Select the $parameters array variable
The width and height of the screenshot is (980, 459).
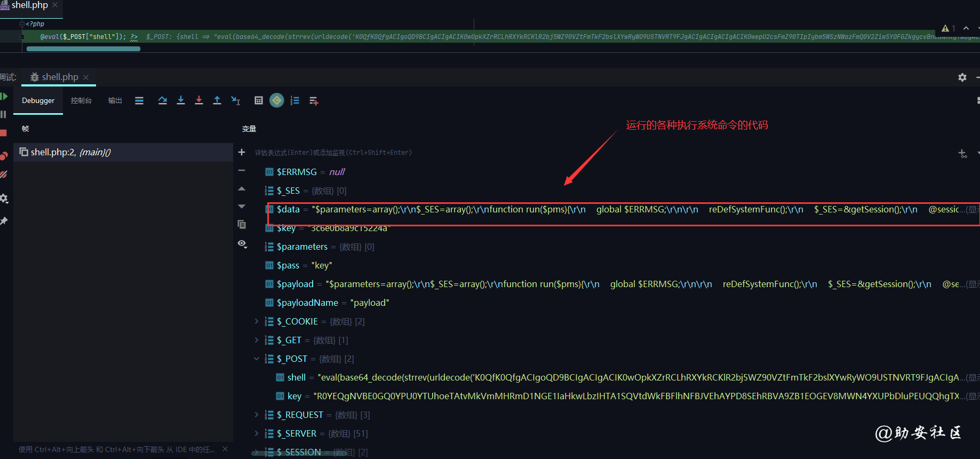320,247
